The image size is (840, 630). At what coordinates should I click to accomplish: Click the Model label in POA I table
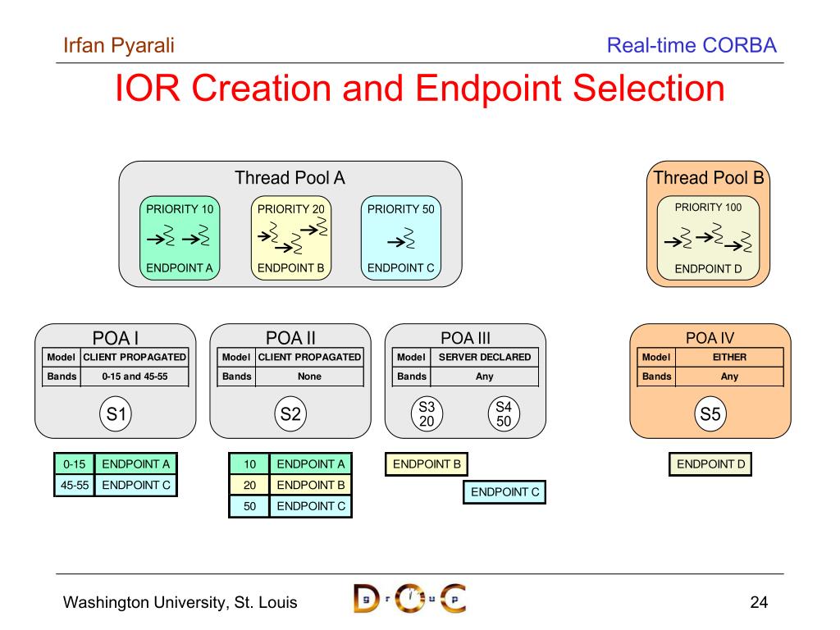pyautogui.click(x=61, y=358)
